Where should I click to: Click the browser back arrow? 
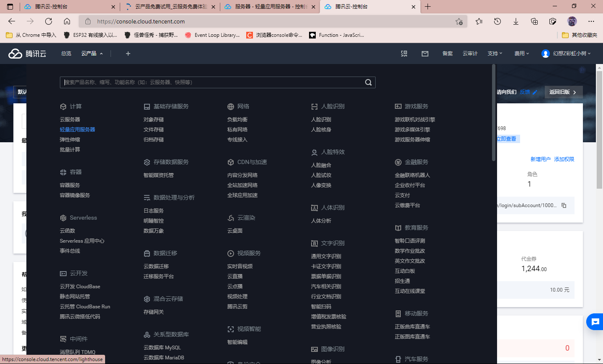click(x=12, y=21)
